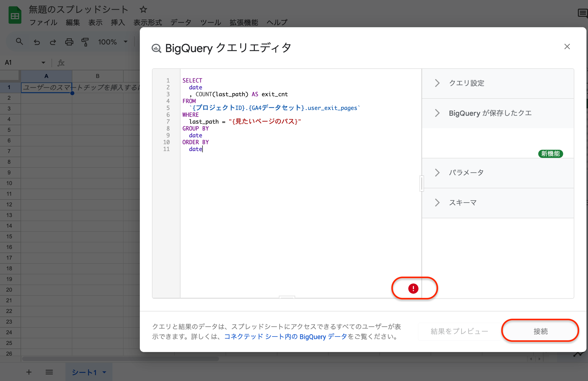Click the exit_cnt alias on line 3
This screenshot has height=381, width=588.
click(x=275, y=94)
